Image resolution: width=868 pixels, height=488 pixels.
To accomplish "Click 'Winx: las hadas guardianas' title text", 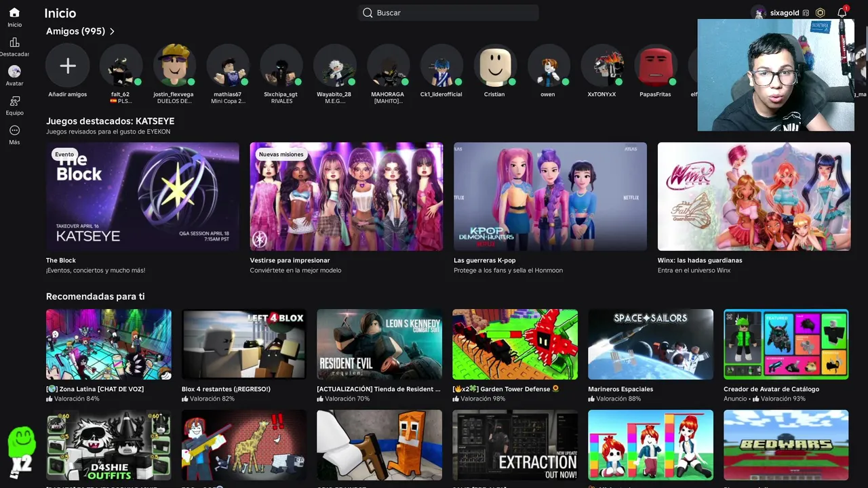I will 700,260.
